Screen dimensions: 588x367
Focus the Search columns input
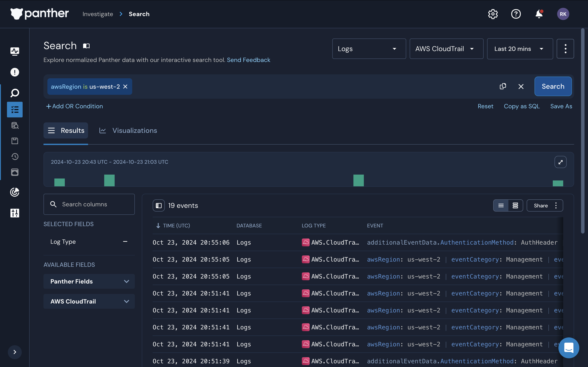(x=89, y=204)
